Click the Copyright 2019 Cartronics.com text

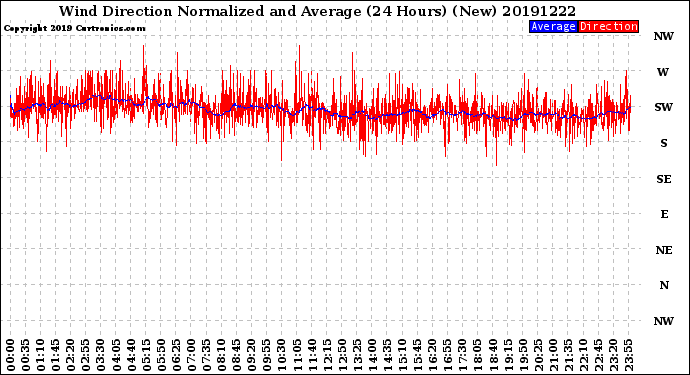pos(74,28)
